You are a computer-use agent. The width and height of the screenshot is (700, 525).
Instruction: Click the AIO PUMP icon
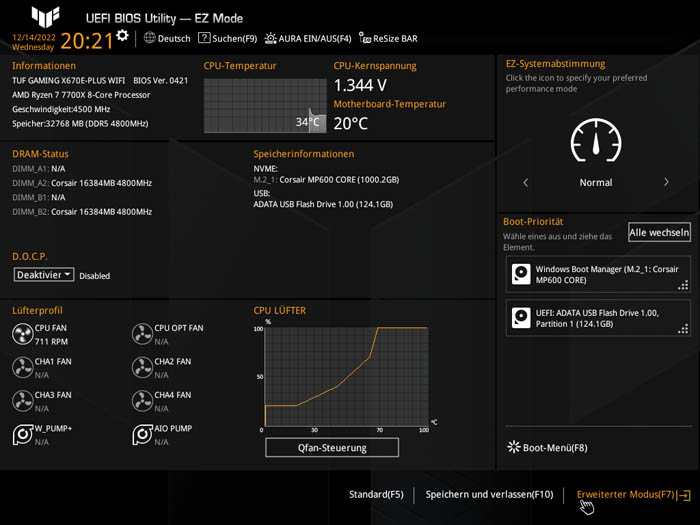point(142,434)
